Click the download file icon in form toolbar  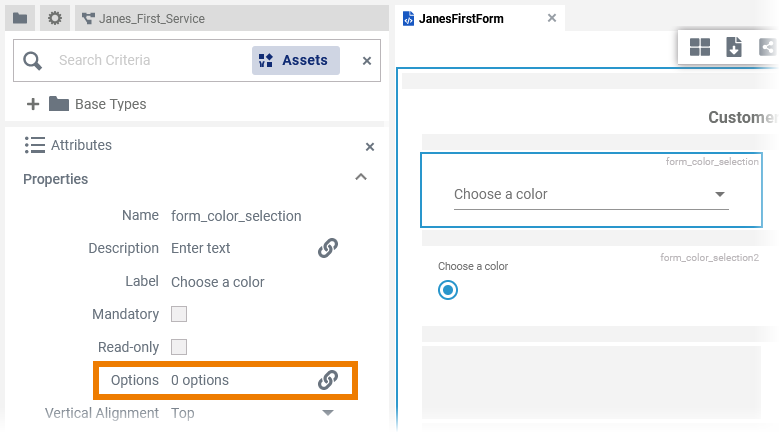(x=734, y=47)
